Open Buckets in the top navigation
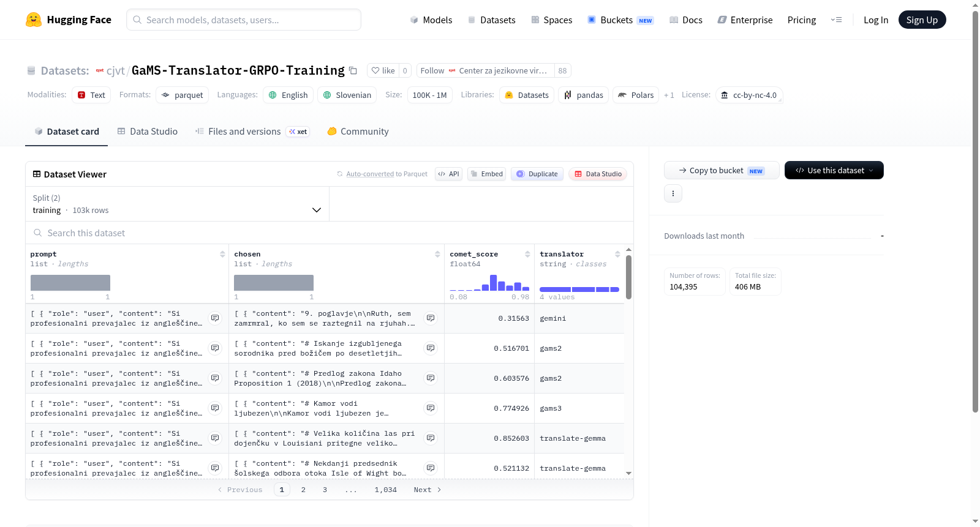980x527 pixels. pos(620,20)
